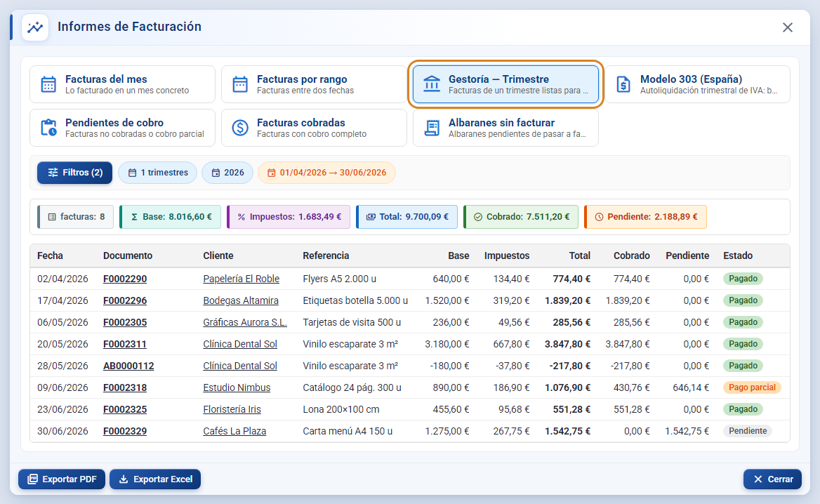
Task: Click the dollar coin icon of Facturas cobradas
Action: 240,128
